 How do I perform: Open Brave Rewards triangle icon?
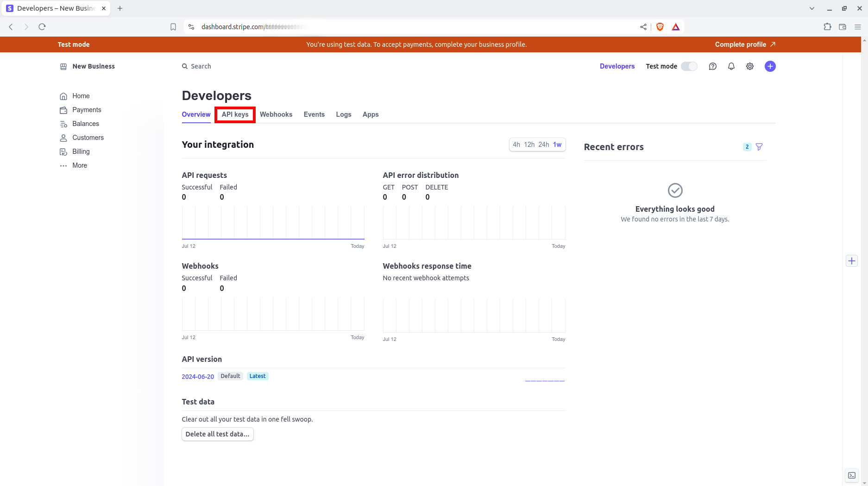click(x=675, y=27)
